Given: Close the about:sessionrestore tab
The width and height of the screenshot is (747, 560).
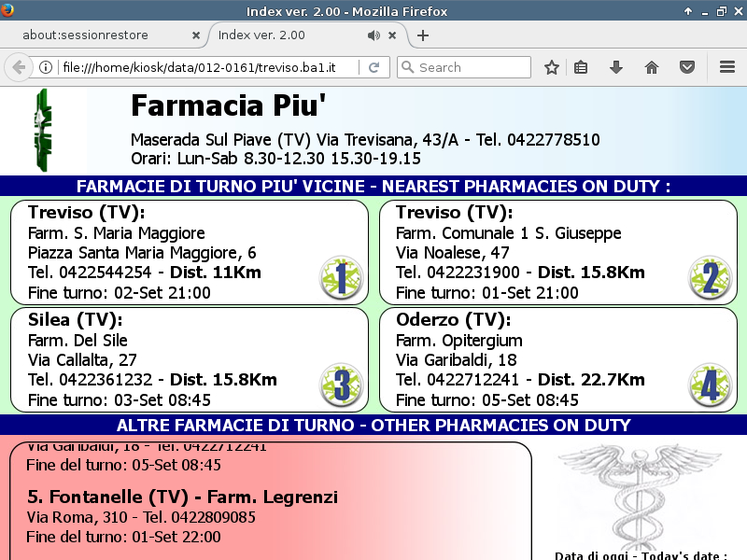Looking at the screenshot, I should point(195,35).
